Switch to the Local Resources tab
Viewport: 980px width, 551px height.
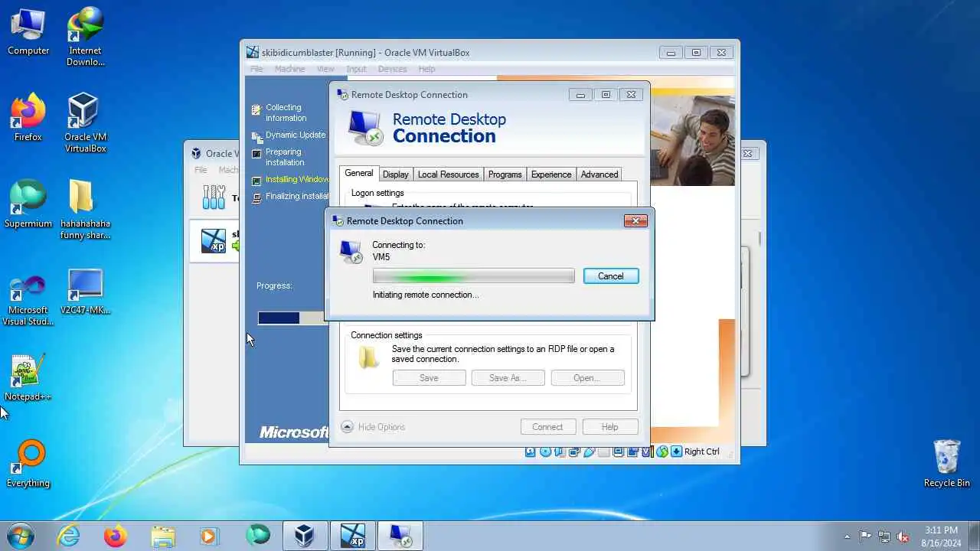point(448,174)
